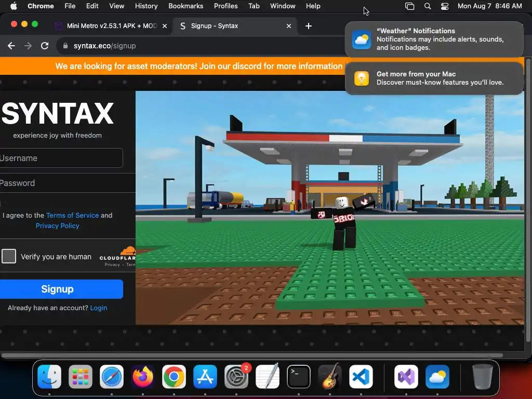
Task: Open the Profiles menu
Action: point(225,6)
